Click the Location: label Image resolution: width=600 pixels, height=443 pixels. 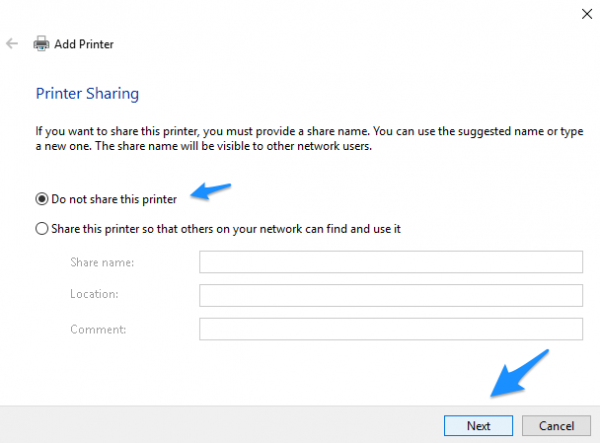click(x=94, y=294)
